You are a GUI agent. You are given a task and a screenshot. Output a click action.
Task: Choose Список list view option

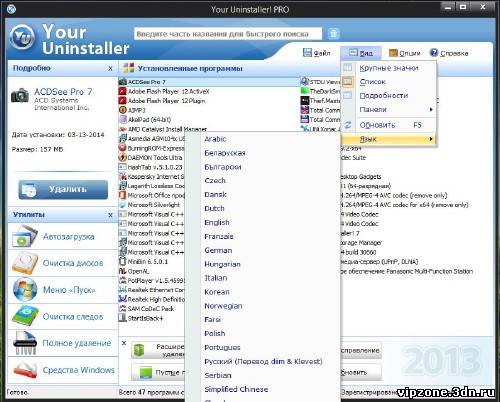click(x=388, y=82)
